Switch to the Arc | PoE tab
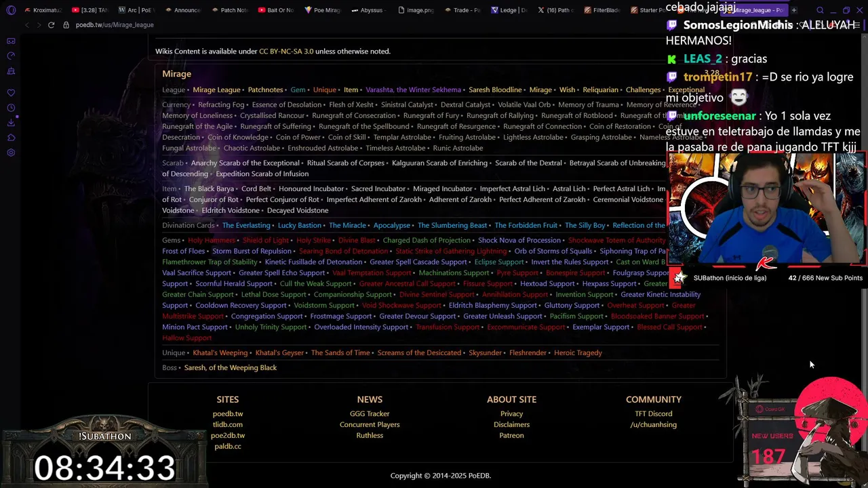Image resolution: width=868 pixels, height=488 pixels. point(136,10)
